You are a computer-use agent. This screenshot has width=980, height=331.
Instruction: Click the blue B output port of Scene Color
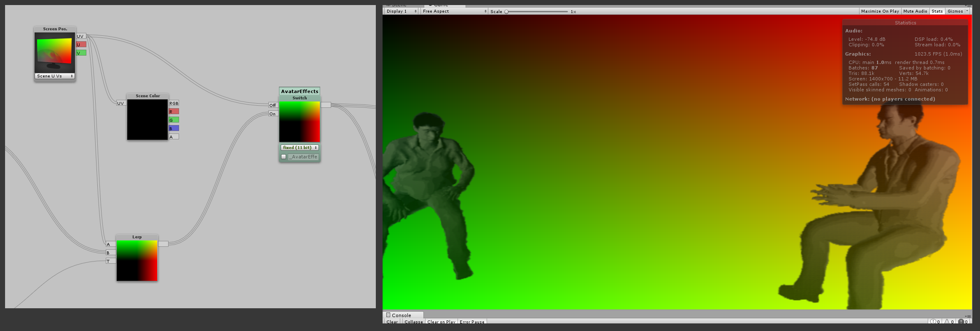pos(174,128)
